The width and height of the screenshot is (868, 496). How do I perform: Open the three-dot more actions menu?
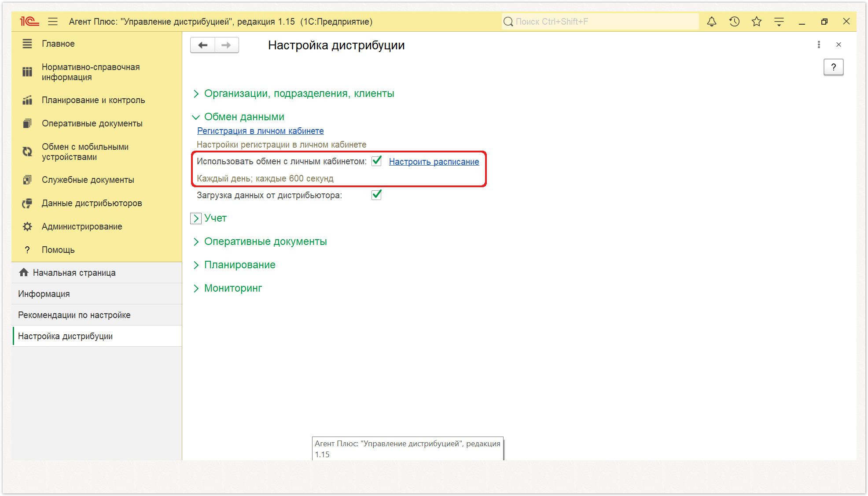point(819,44)
